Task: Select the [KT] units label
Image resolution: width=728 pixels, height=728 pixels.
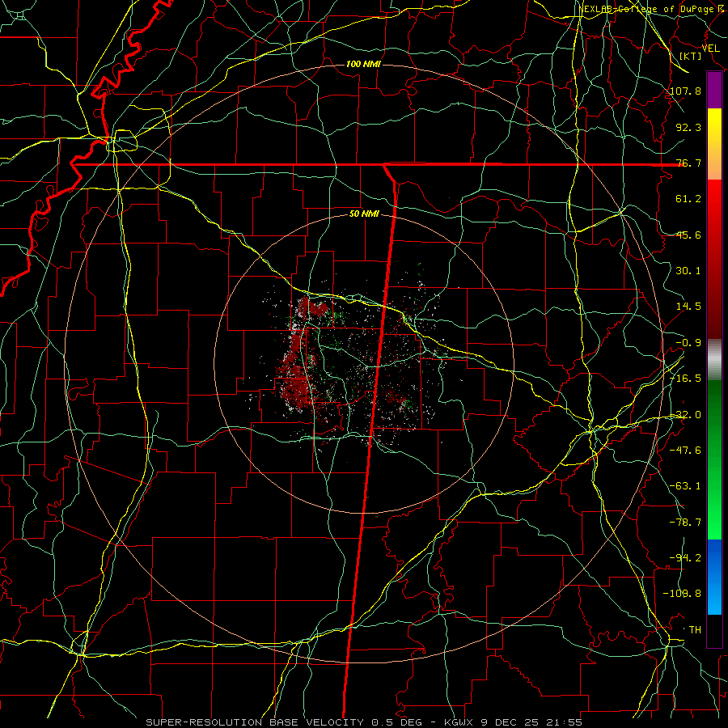Action: pos(691,56)
